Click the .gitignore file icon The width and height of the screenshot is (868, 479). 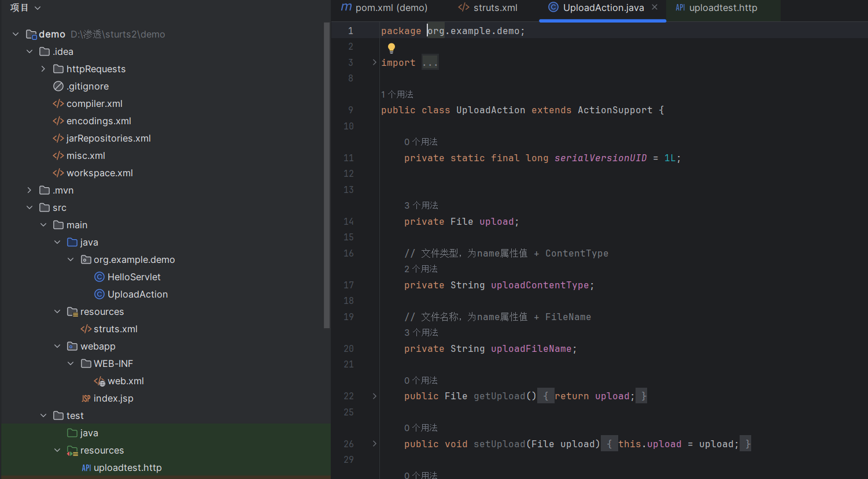click(58, 86)
